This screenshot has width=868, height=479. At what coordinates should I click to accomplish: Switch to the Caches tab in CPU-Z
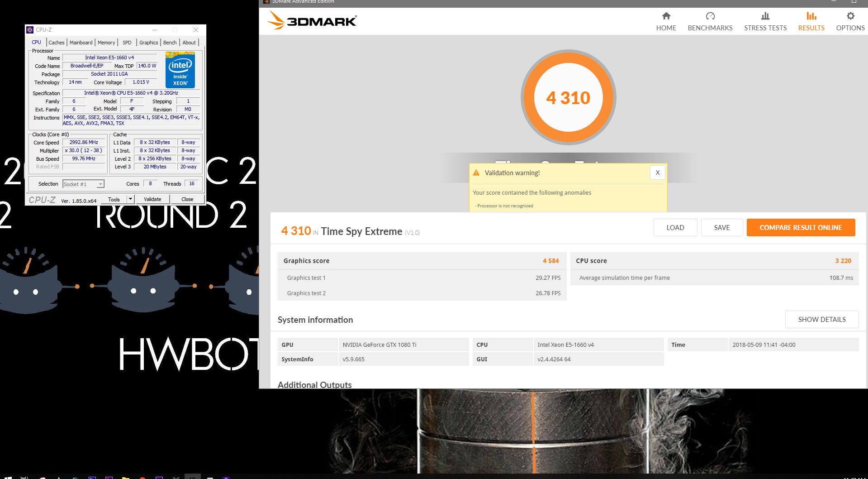[x=56, y=43]
